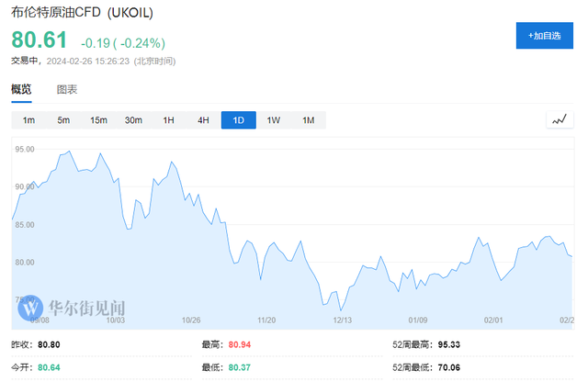This screenshot has width=588, height=382.
Task: Select the 15m interval
Action: tap(98, 120)
